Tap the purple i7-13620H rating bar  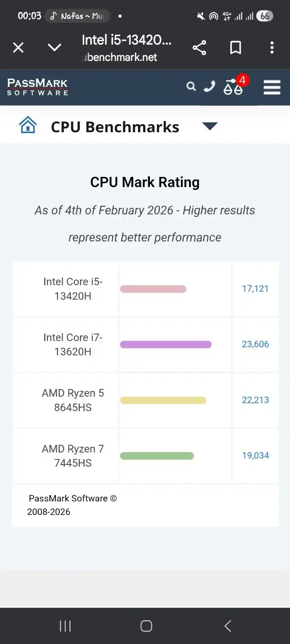click(x=165, y=344)
